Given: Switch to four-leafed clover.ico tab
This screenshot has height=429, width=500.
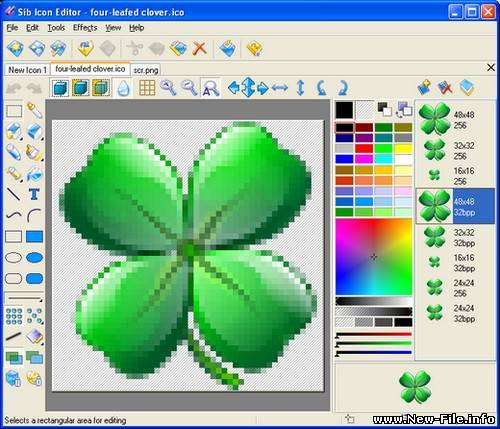Looking at the screenshot, I should point(90,69).
